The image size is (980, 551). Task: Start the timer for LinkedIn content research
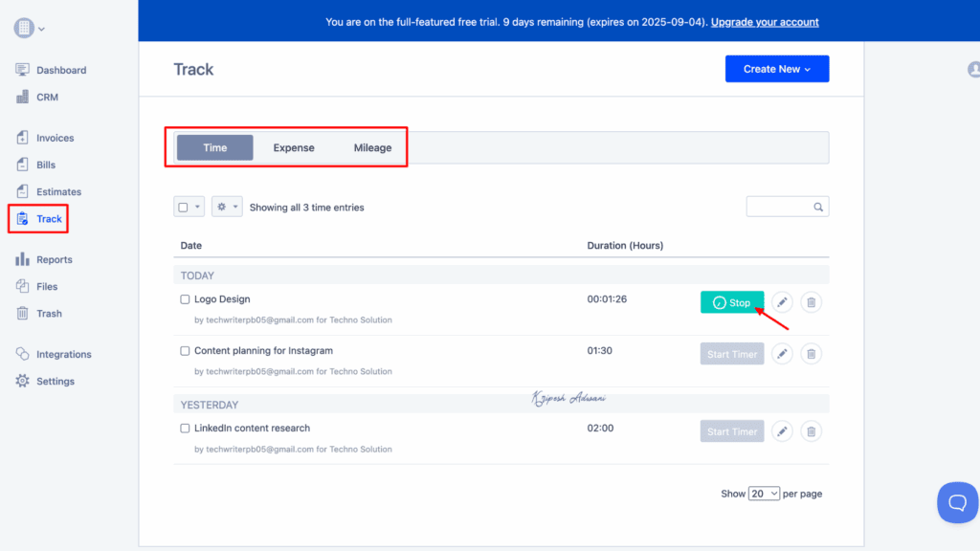click(x=731, y=430)
